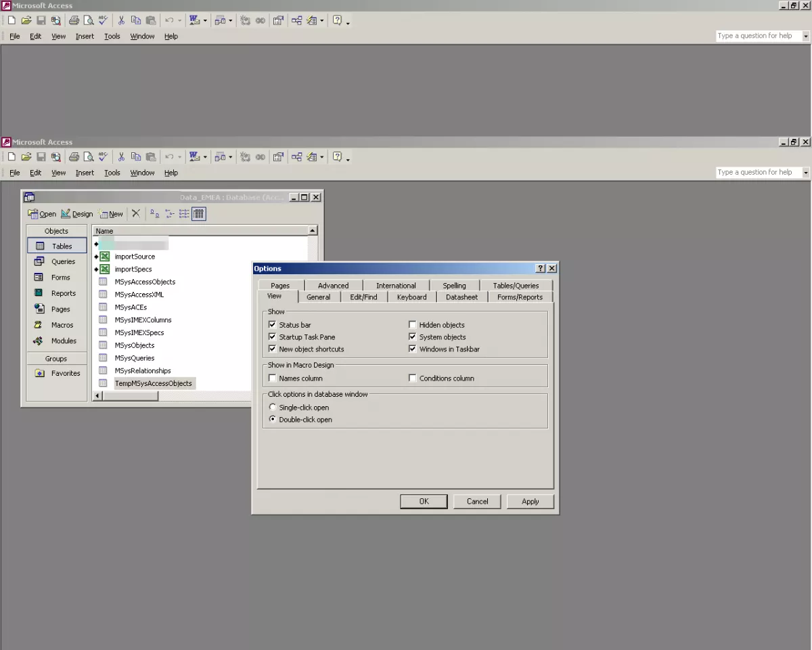Screen dimensions: 812x650
Task: Click the Groups bar in the database window
Action: (57, 359)
